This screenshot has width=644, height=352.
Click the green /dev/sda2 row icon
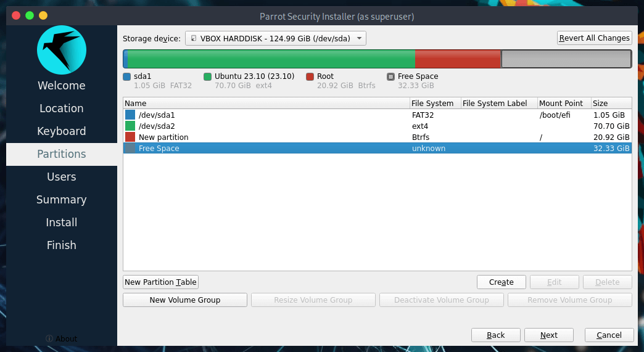pos(130,126)
